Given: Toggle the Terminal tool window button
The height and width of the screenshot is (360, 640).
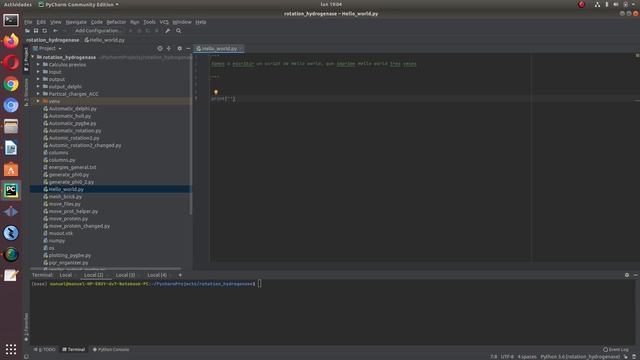Looking at the screenshot, I should click(74, 350).
